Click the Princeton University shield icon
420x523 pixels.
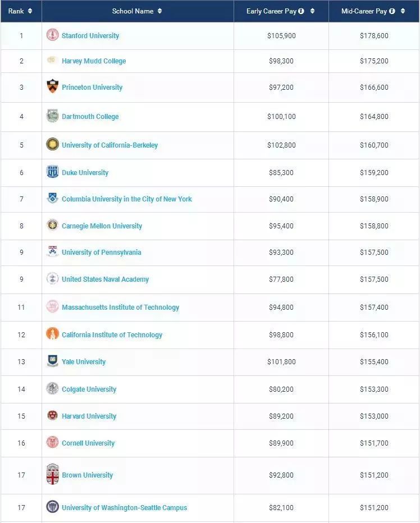pyautogui.click(x=52, y=86)
